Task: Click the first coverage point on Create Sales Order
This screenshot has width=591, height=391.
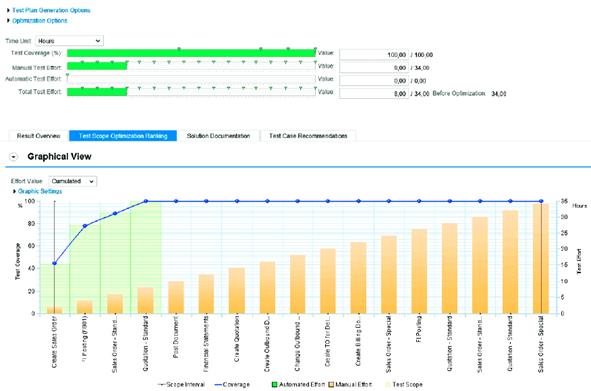Action: point(55,263)
